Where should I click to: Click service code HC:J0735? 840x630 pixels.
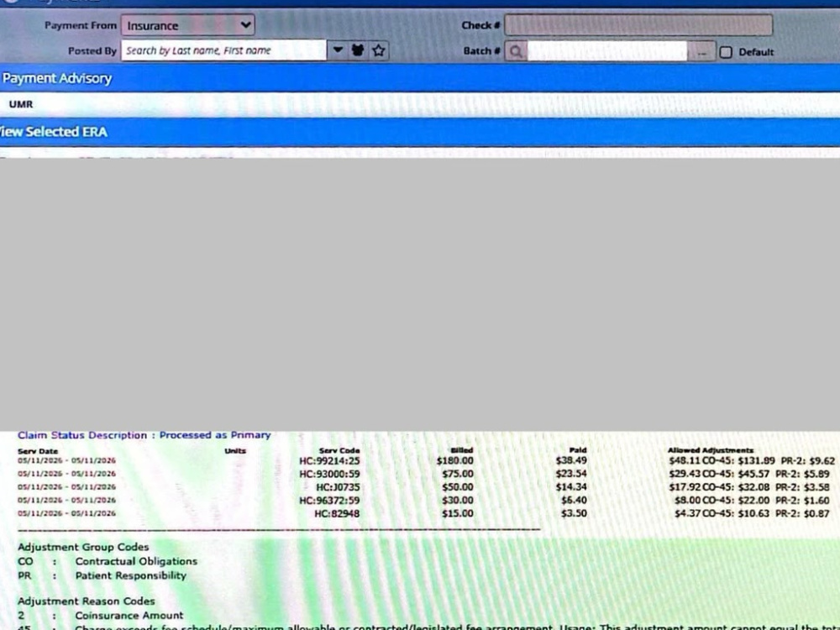point(338,487)
